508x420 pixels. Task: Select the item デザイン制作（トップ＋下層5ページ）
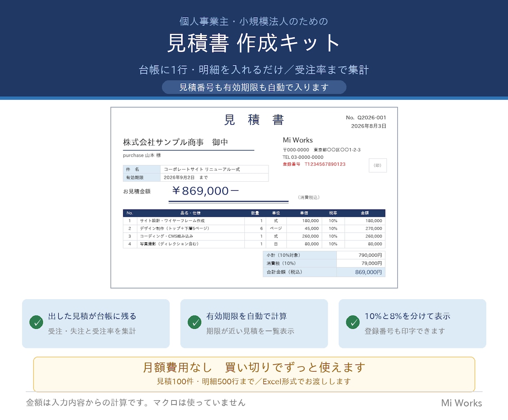click(x=174, y=228)
